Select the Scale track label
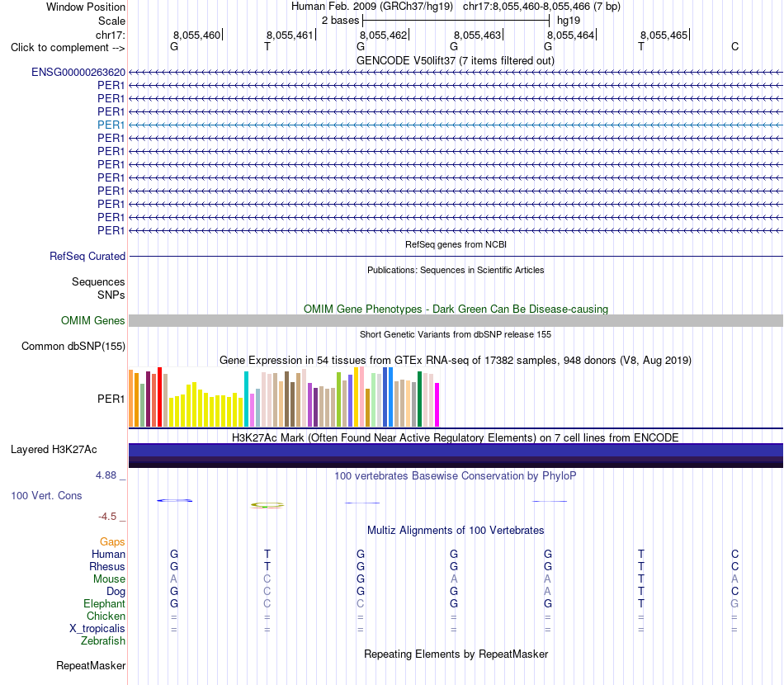Image resolution: width=784 pixels, height=685 pixels. tap(111, 21)
